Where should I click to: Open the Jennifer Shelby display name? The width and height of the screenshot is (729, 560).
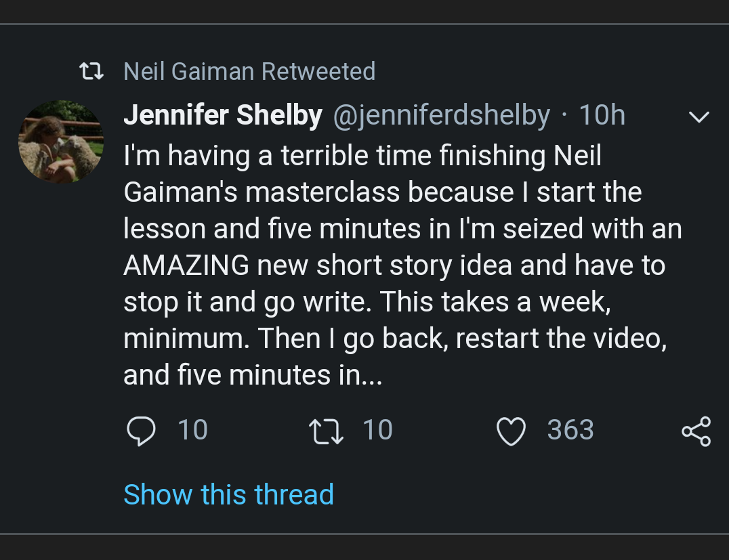222,116
